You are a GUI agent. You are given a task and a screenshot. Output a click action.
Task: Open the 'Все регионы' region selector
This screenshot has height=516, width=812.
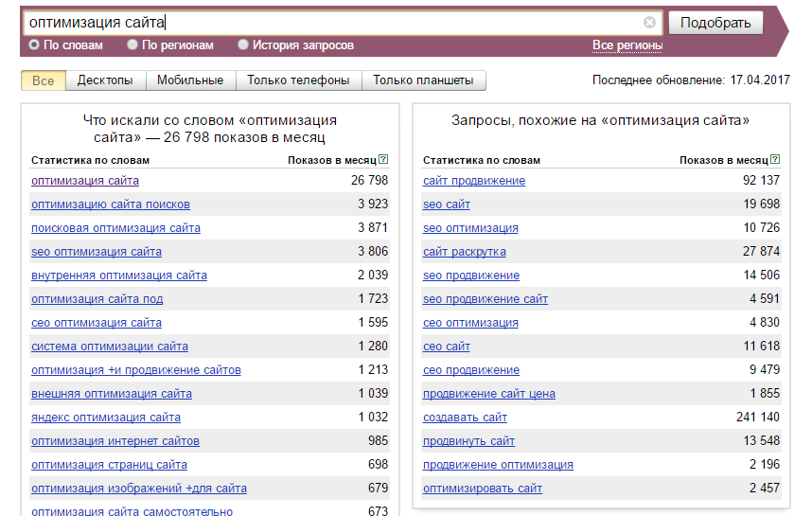coord(627,45)
